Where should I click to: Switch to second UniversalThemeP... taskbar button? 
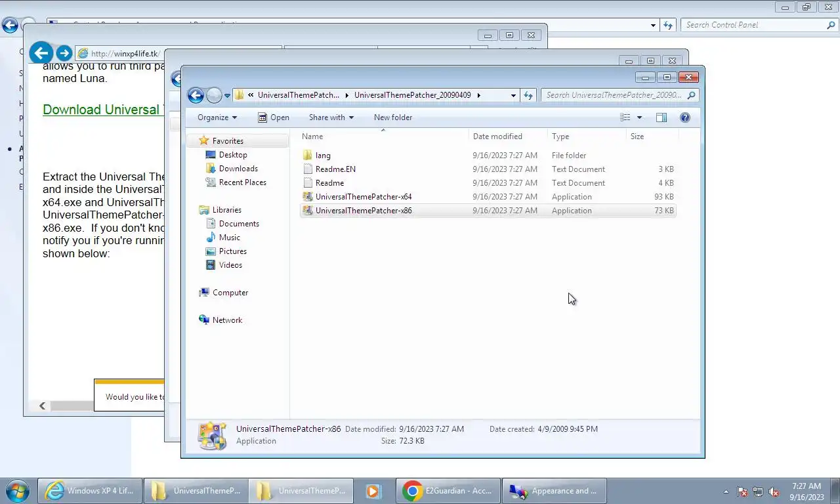tap(301, 491)
